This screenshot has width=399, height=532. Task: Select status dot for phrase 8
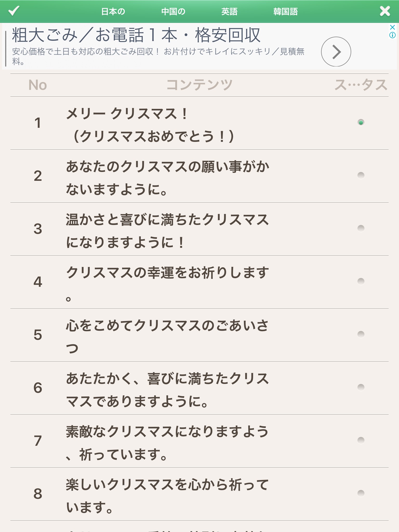click(361, 493)
